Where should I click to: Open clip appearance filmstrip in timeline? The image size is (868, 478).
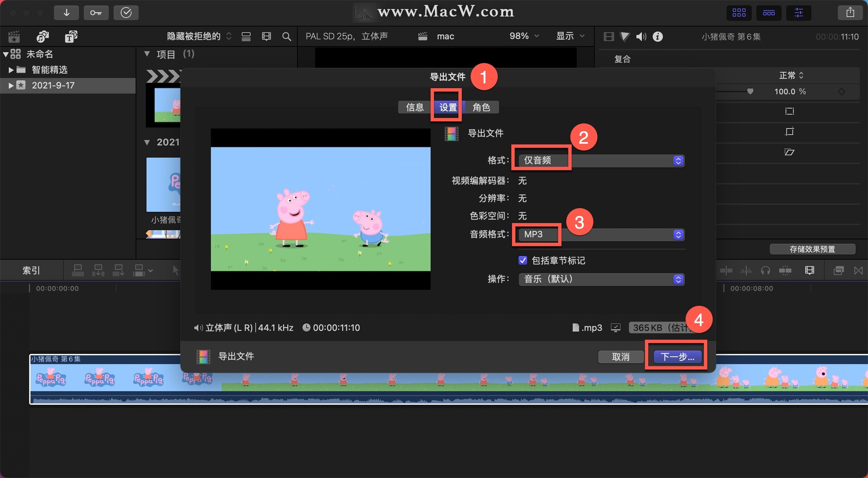[810, 270]
